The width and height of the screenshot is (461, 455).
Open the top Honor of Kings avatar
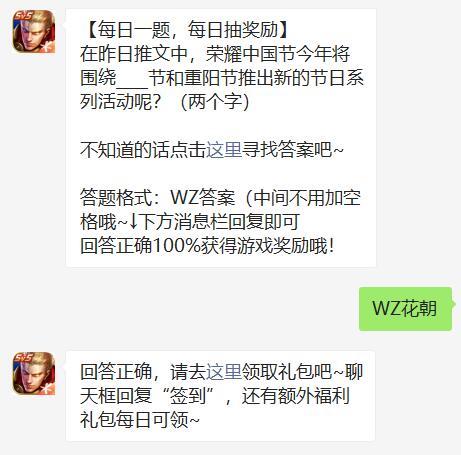point(34,31)
